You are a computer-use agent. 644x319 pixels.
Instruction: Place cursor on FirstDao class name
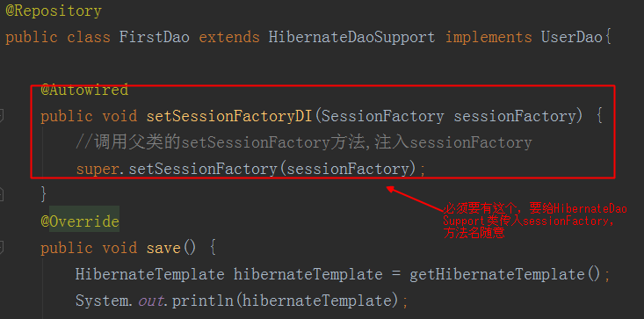pos(155,38)
